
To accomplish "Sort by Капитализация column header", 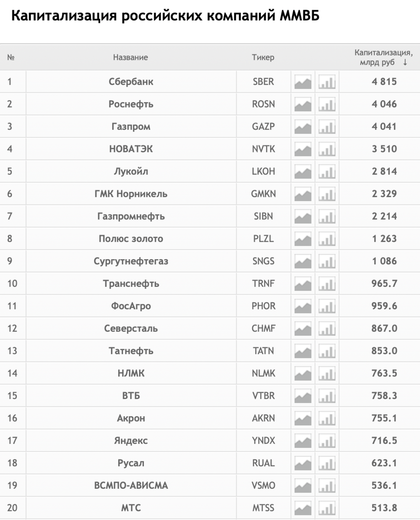I will [383, 58].
